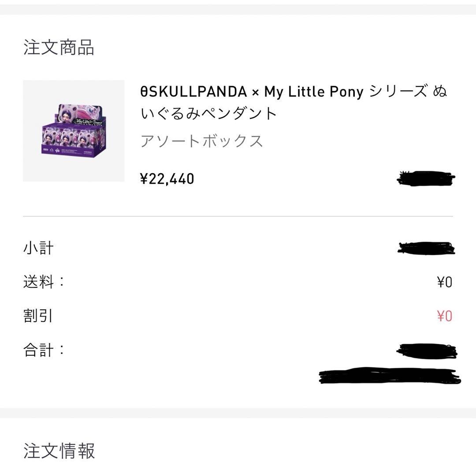The image size is (476, 476).
Task: Click the gray band above 注文情報
Action: (238, 413)
